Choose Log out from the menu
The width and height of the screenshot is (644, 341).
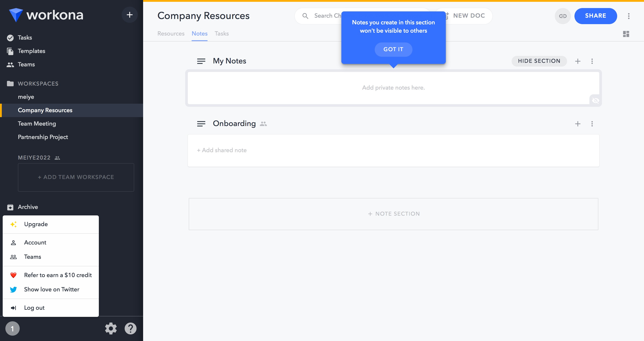[x=51, y=308]
